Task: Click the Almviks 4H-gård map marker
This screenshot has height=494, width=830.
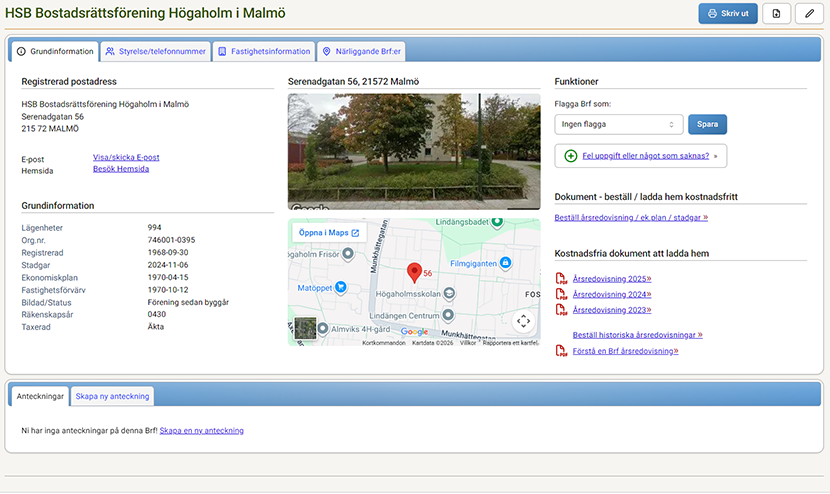Action: pyautogui.click(x=322, y=328)
